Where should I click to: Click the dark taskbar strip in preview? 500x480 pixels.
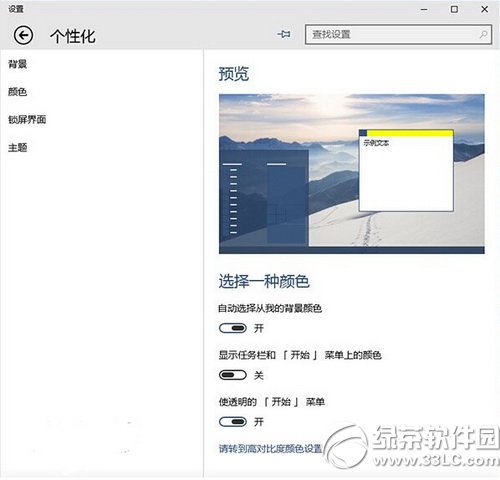pyautogui.click(x=352, y=250)
